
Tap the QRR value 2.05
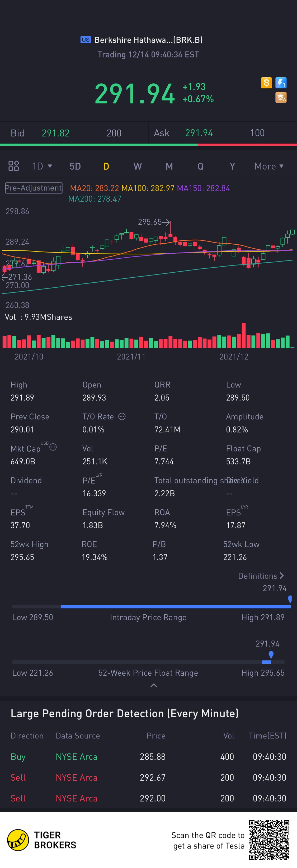tap(162, 398)
